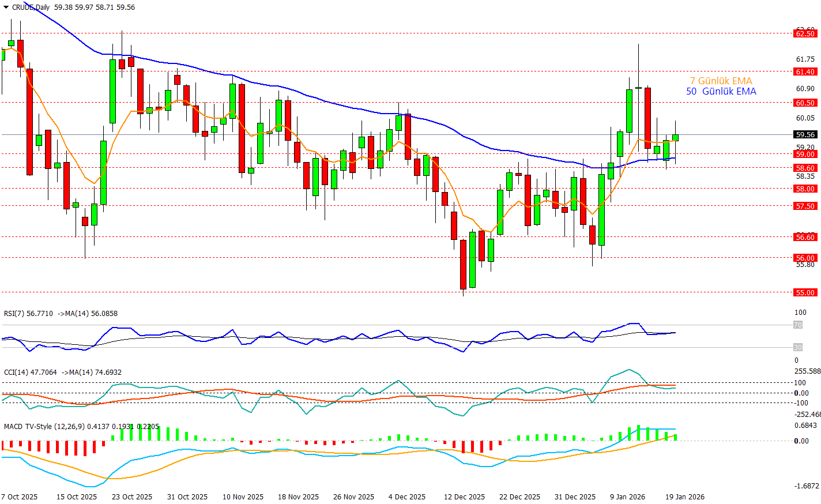821x504 pixels.
Task: Click the 55.00 bottom price level label
Action: coord(805,293)
